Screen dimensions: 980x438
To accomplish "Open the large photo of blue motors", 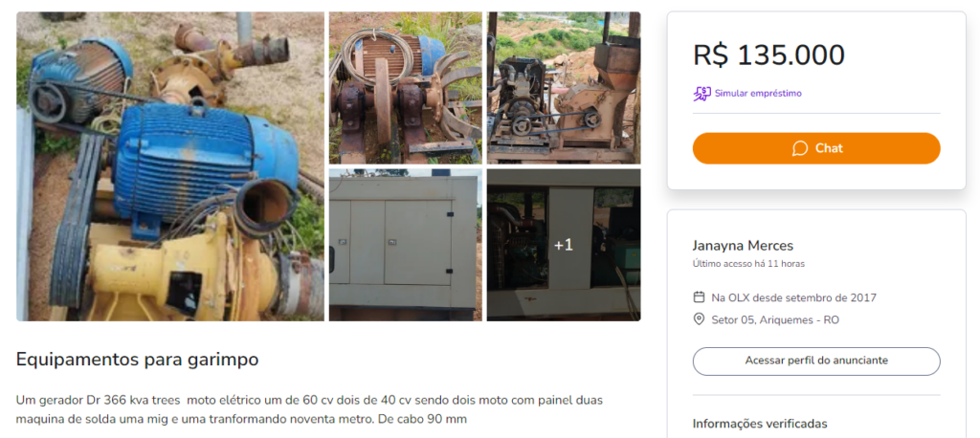I will click(170, 166).
